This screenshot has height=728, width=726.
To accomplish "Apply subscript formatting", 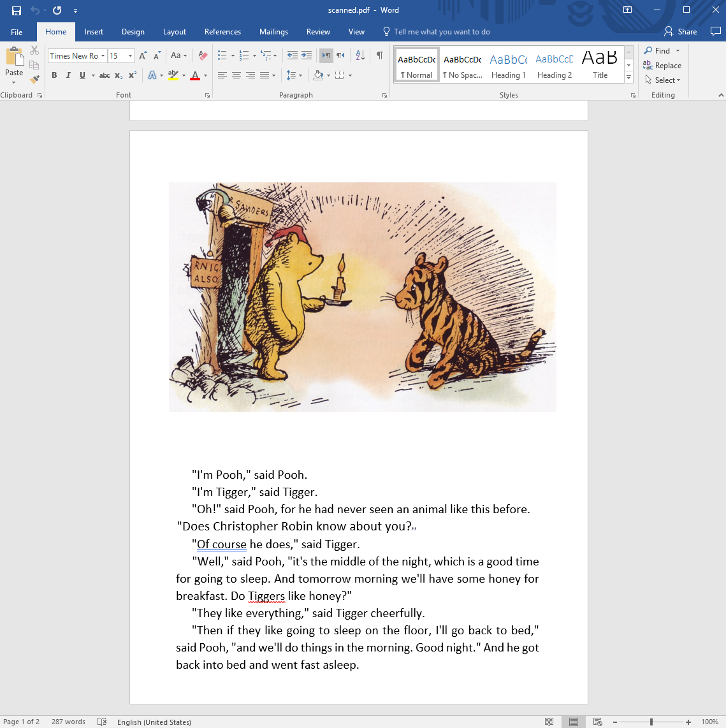I will coord(119,75).
